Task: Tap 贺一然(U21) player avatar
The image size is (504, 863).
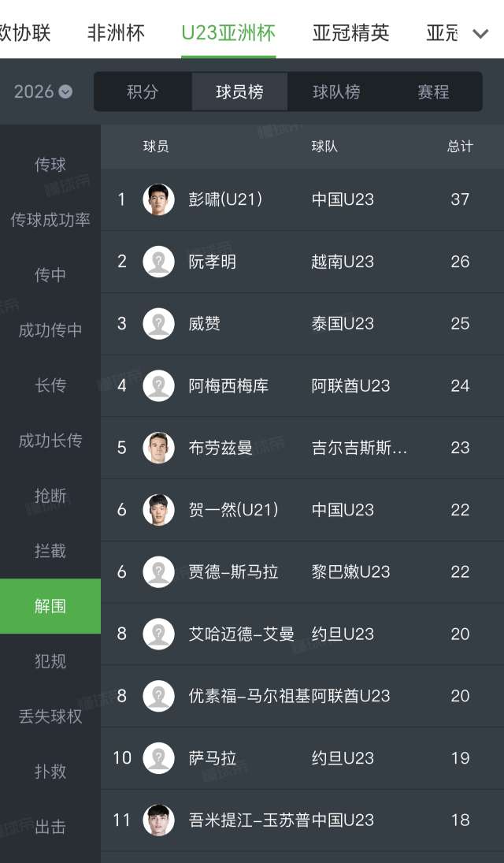Action: coord(158,510)
